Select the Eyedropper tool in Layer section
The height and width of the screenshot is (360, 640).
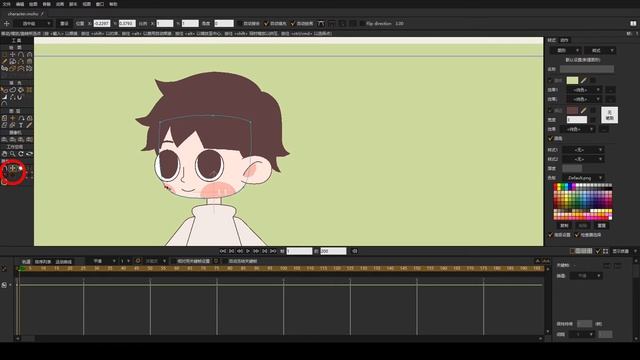coord(29,125)
